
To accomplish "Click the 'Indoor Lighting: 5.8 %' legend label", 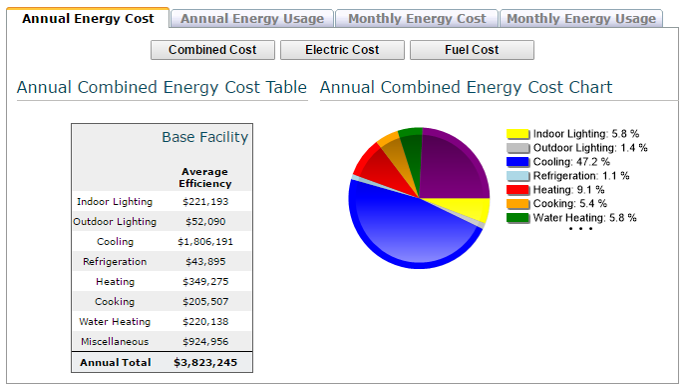I will pos(586,134).
